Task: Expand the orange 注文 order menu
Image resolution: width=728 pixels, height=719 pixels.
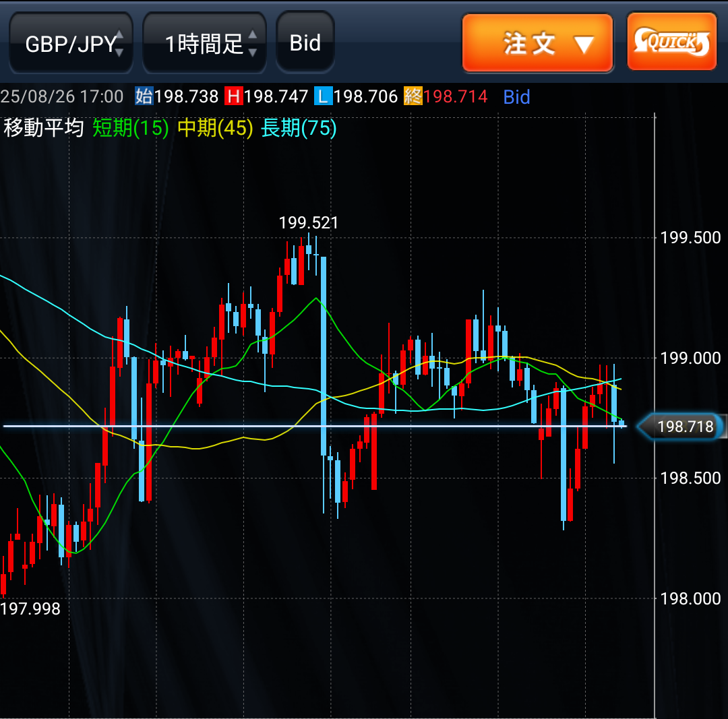Action: tap(537, 44)
